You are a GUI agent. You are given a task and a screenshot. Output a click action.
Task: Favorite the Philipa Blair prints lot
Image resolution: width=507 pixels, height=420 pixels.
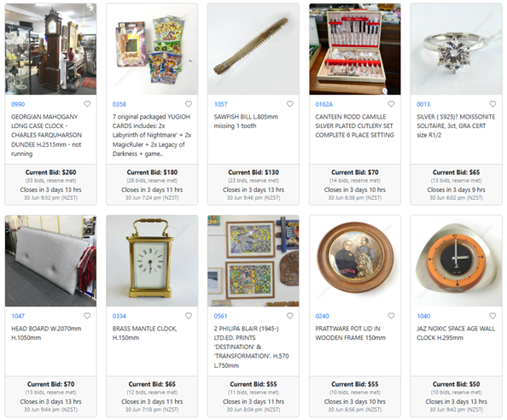(290, 316)
